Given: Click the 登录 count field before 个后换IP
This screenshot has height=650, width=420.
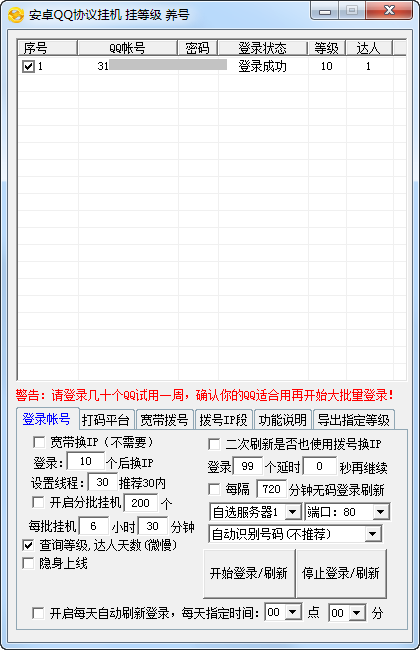Looking at the screenshot, I should (86, 461).
